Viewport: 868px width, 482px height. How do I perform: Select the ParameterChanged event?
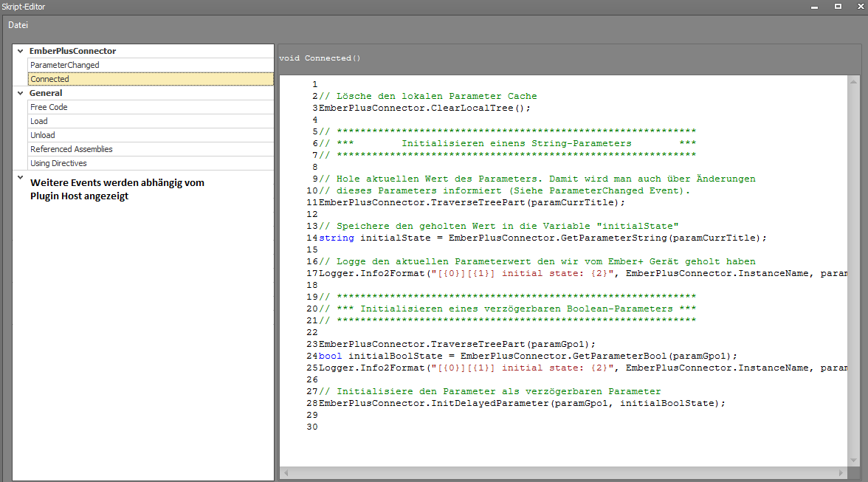[x=151, y=65]
